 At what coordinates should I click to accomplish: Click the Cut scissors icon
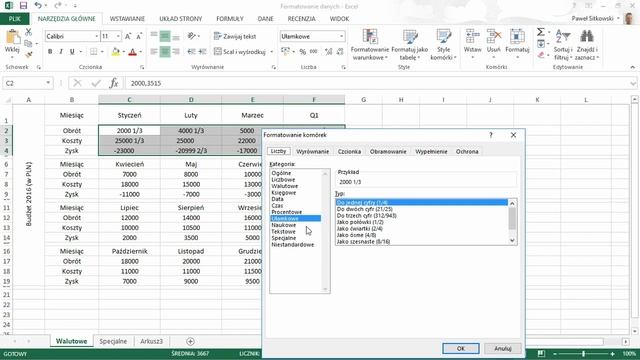[x=28, y=32]
